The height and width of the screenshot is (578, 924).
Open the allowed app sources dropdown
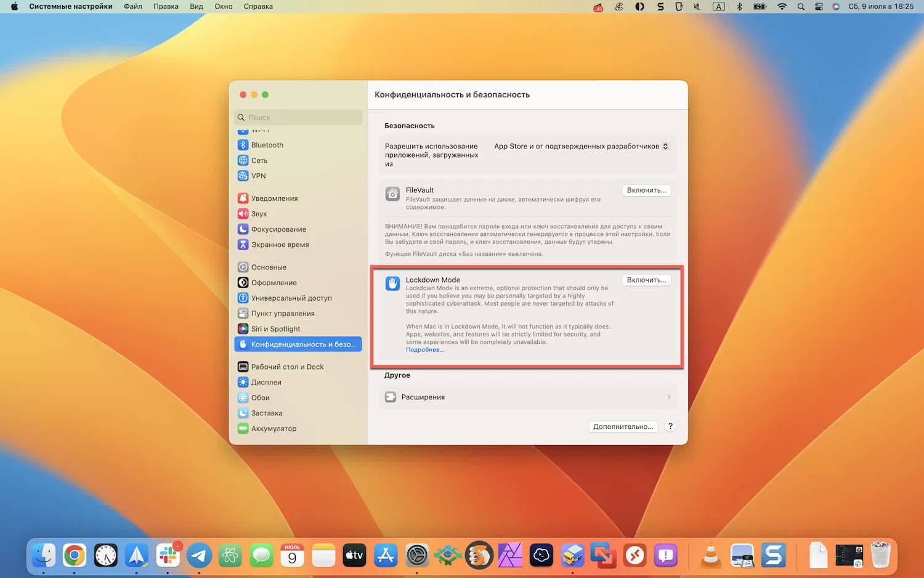pyautogui.click(x=581, y=146)
